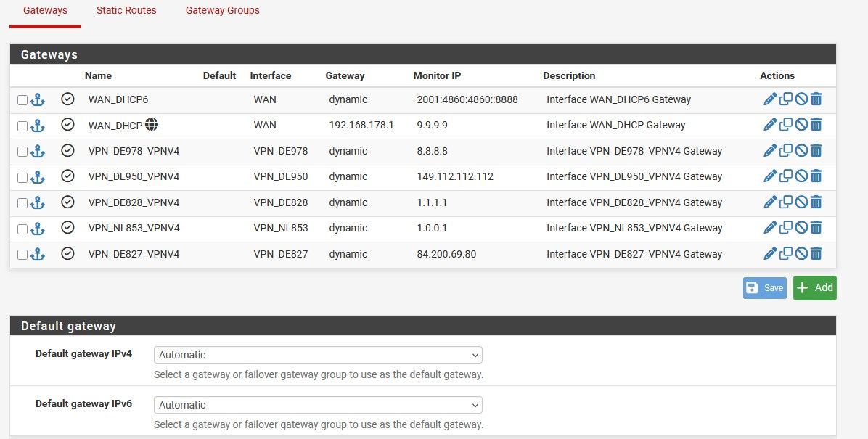This screenshot has height=439, width=868.
Task: Check the VPN_DE827_VPNV4 row checkbox
Action: pos(22,255)
